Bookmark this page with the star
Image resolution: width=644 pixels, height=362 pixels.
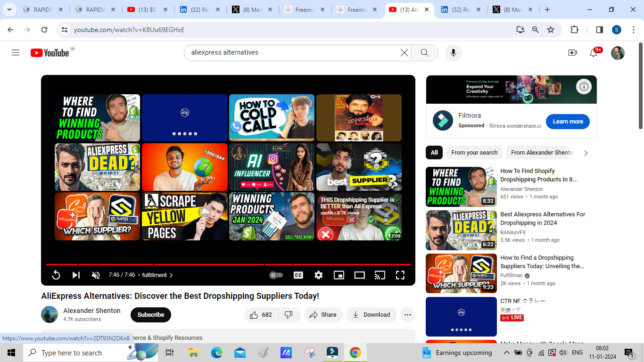(x=551, y=30)
